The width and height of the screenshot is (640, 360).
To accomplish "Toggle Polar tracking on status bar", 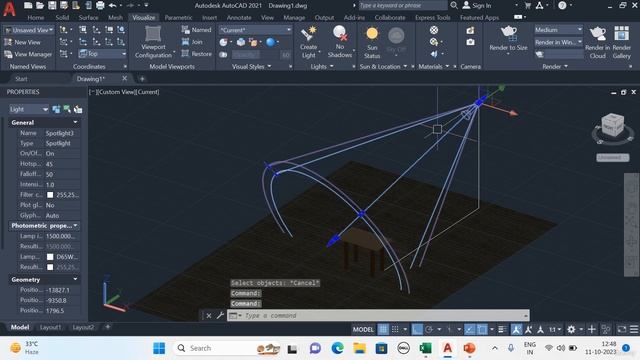I will [429, 329].
